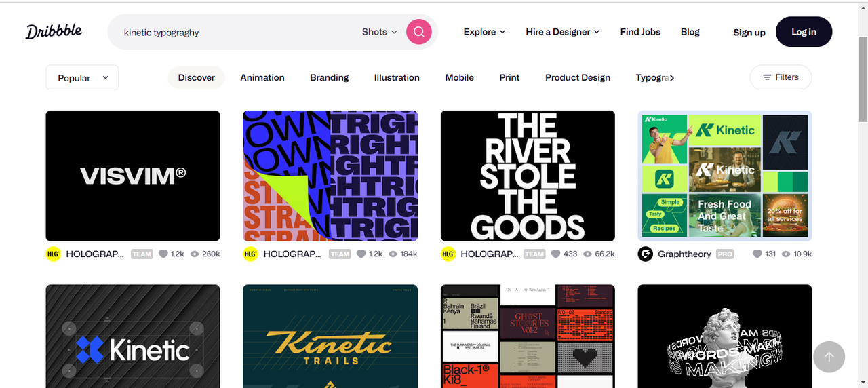Open the green Kinetic Fresh Food shot
The height and width of the screenshot is (388, 868).
pyautogui.click(x=725, y=176)
